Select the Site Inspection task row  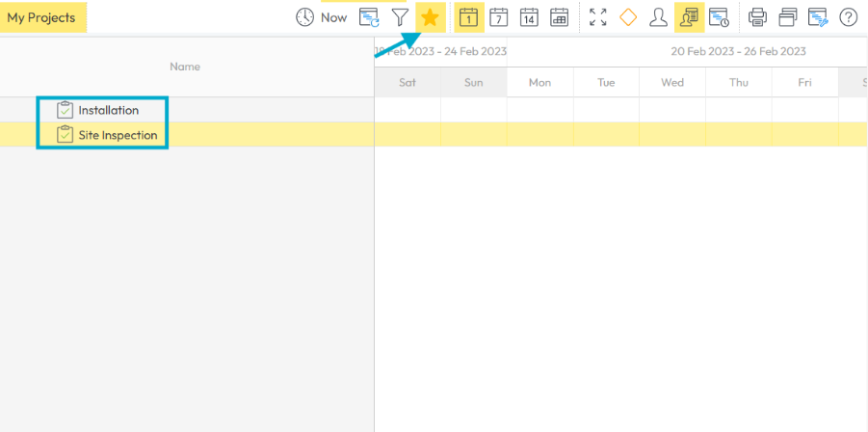(118, 135)
